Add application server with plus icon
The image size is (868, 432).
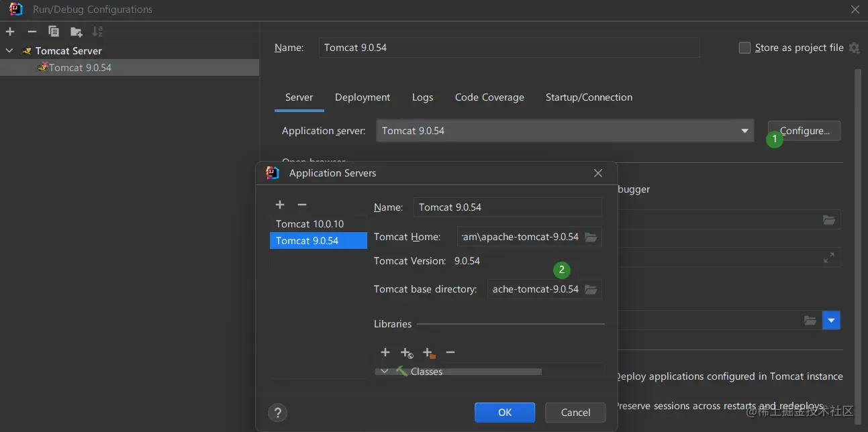[x=280, y=205]
